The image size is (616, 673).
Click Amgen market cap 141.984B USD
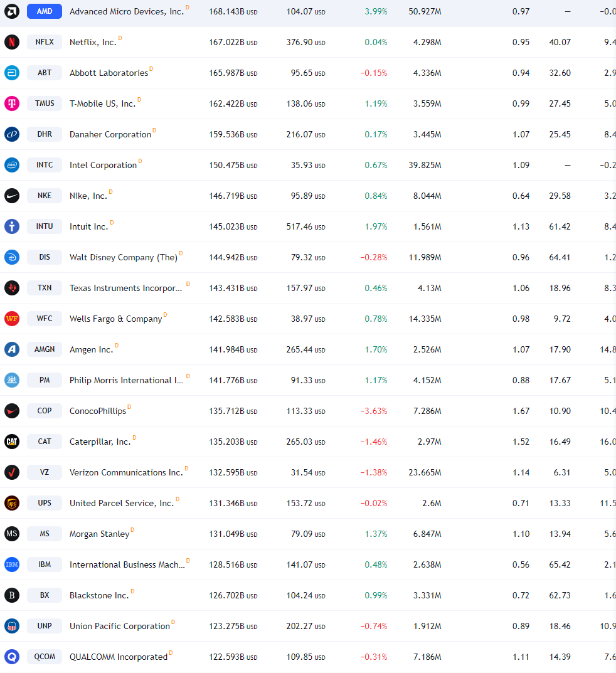[233, 350]
